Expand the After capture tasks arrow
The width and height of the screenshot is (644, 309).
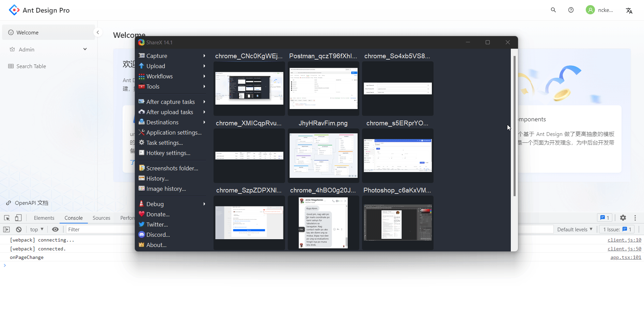[x=204, y=102]
